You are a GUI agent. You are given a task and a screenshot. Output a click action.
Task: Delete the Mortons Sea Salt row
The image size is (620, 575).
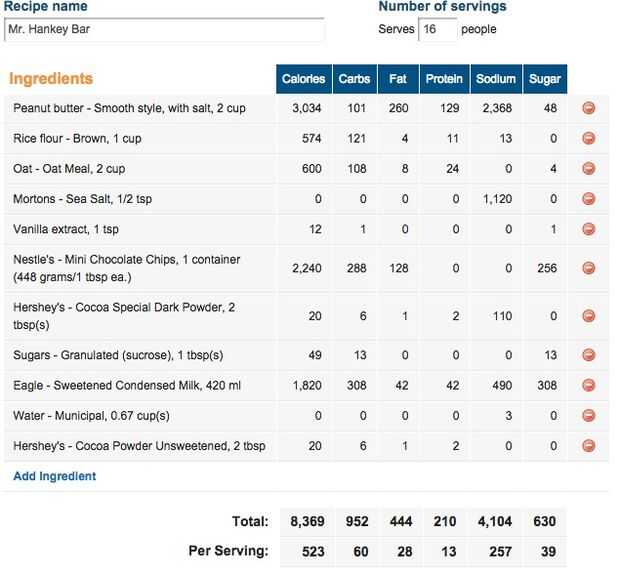[x=588, y=199]
